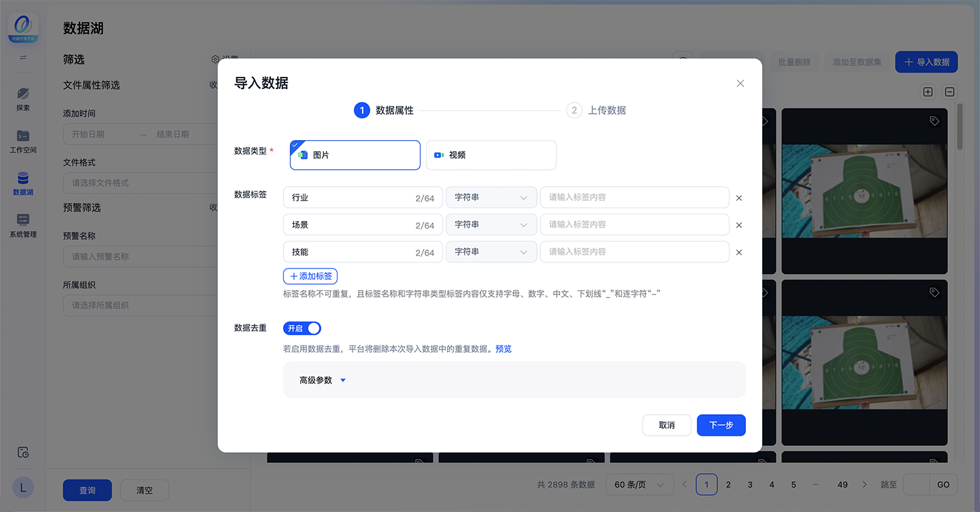Close the 导入数据 dialog
This screenshot has width=980, height=512.
[x=740, y=83]
